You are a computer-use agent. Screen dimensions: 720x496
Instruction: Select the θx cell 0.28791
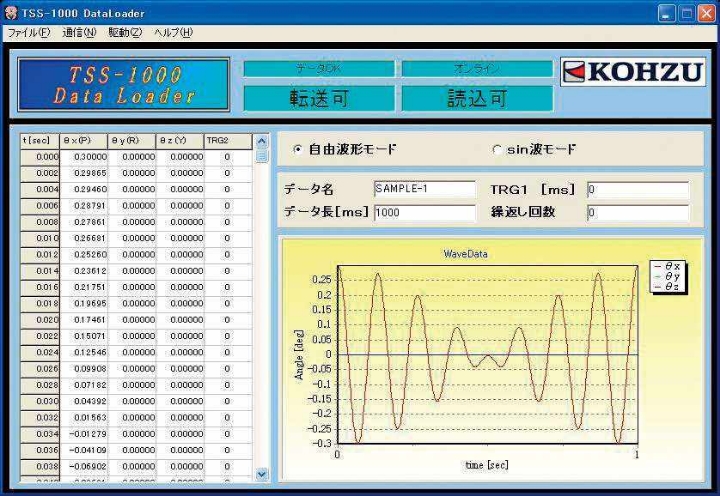click(x=84, y=206)
